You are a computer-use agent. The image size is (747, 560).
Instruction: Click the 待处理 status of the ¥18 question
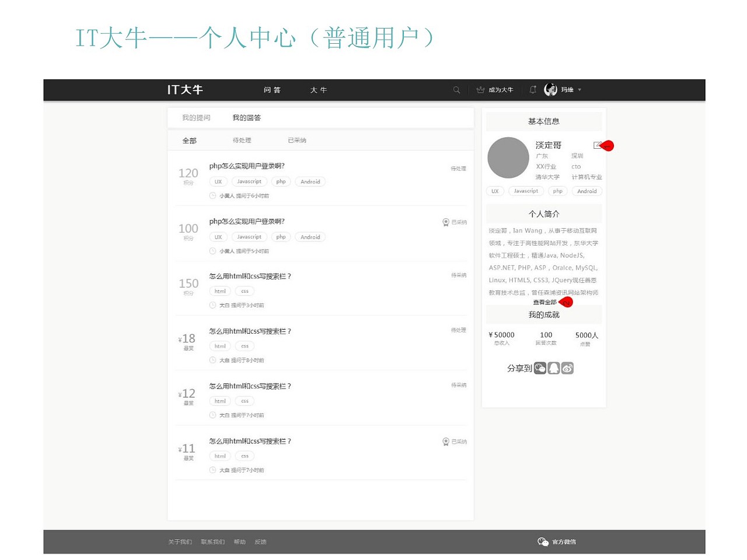(x=459, y=330)
